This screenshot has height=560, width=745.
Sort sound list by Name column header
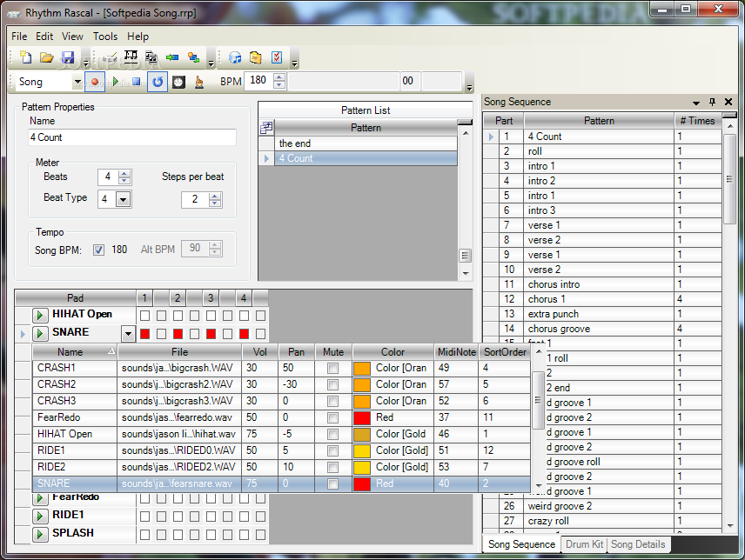[x=75, y=352]
